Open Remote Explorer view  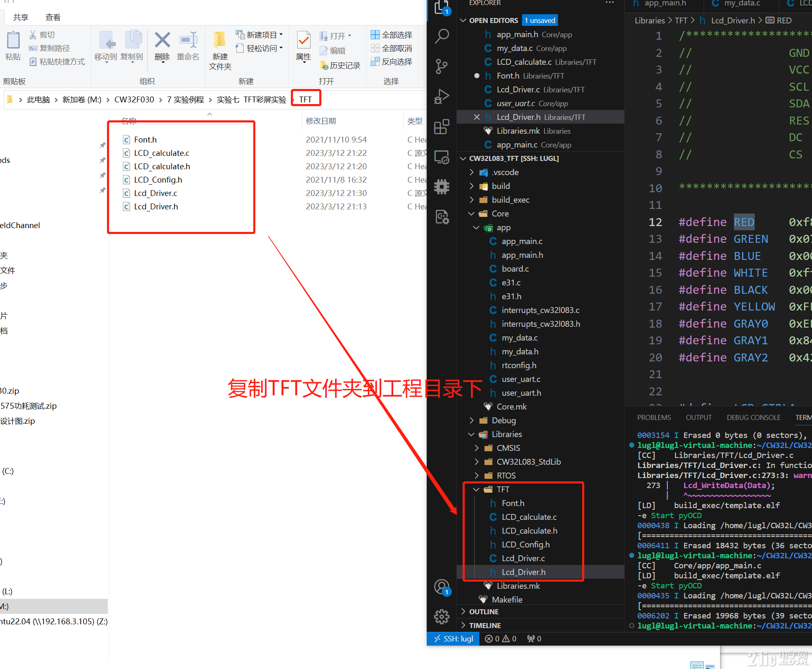(442, 157)
